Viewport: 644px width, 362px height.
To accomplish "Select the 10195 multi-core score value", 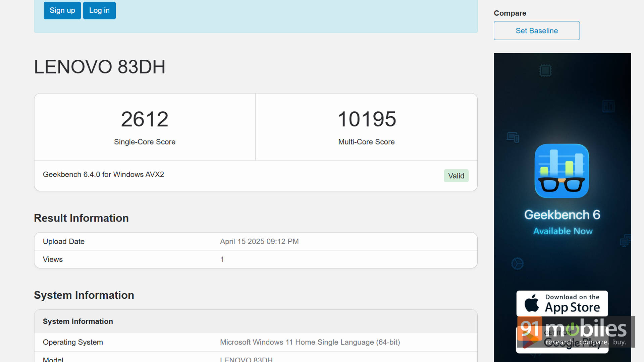I will click(x=367, y=119).
